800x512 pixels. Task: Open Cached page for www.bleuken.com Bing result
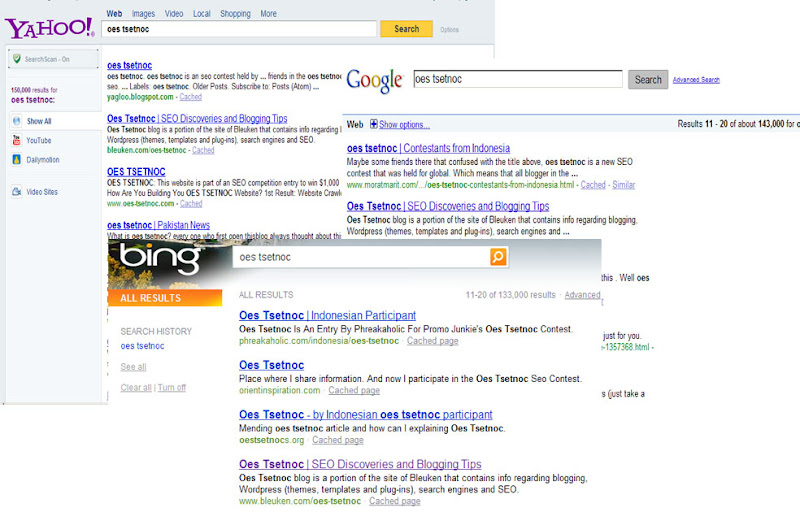[394, 501]
